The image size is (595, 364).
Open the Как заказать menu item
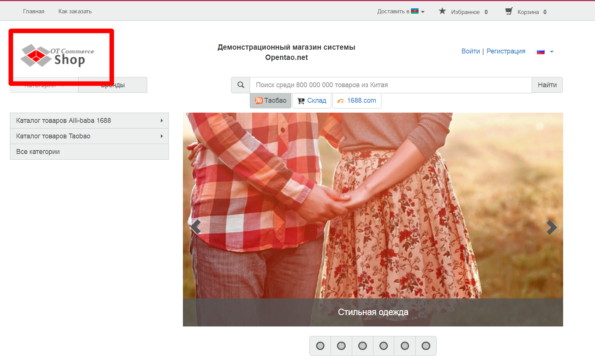pyautogui.click(x=75, y=11)
